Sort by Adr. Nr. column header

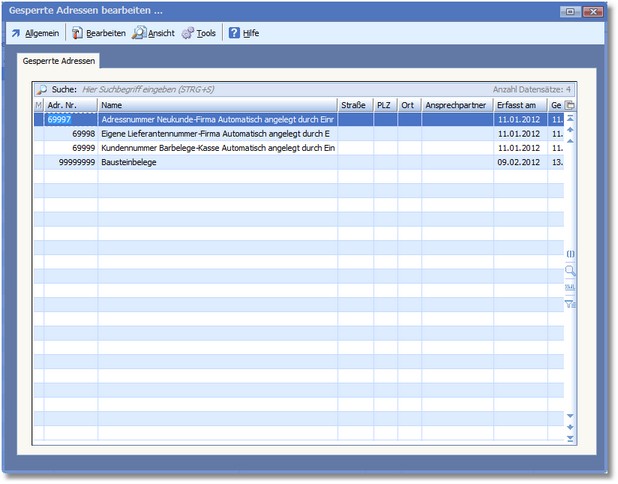(x=70, y=105)
